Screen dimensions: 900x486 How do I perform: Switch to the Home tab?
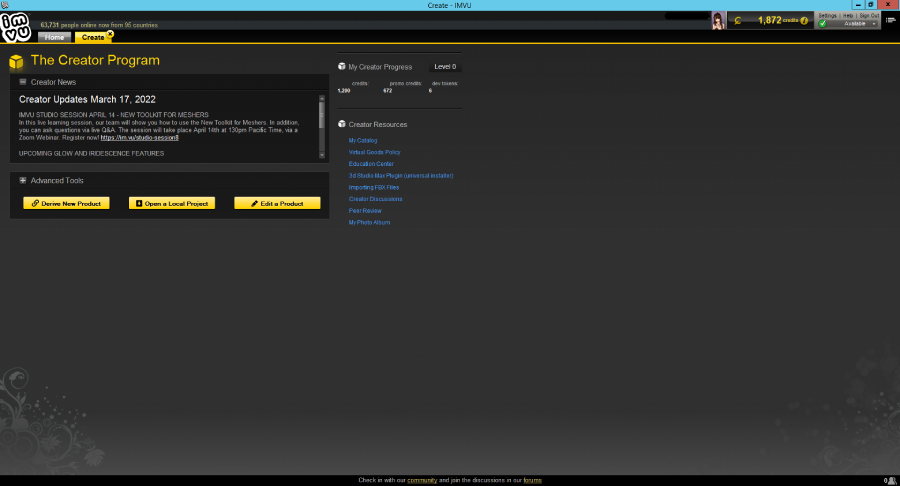pyautogui.click(x=55, y=37)
